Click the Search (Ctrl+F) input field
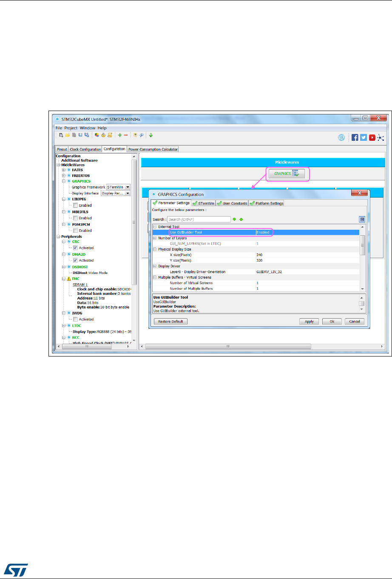The height and width of the screenshot is (579, 392). (199, 220)
